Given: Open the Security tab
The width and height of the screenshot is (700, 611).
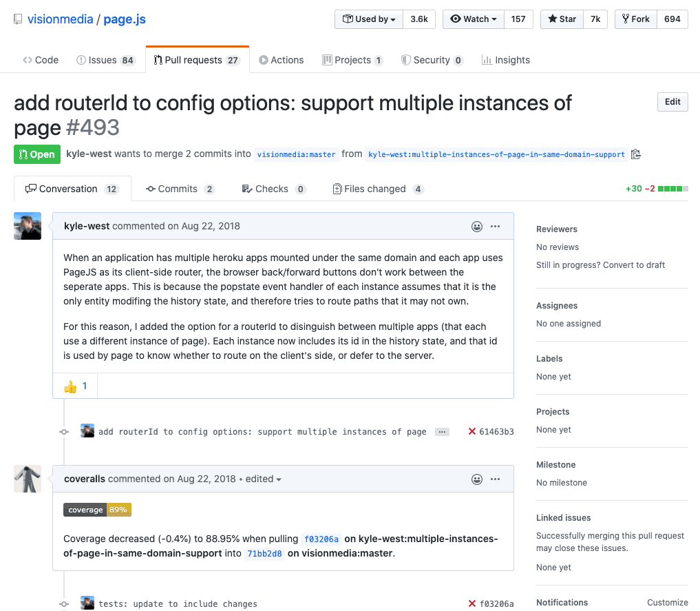Looking at the screenshot, I should [432, 60].
